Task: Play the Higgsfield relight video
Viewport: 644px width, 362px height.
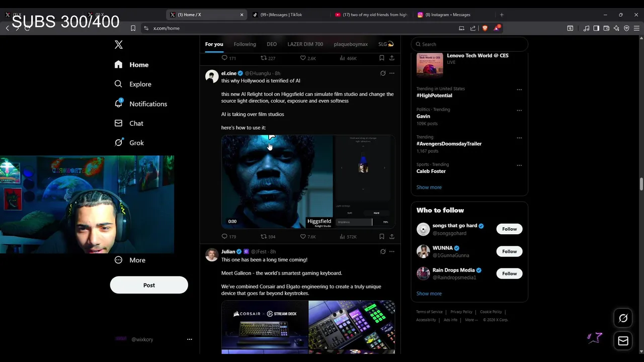Action: (x=308, y=182)
